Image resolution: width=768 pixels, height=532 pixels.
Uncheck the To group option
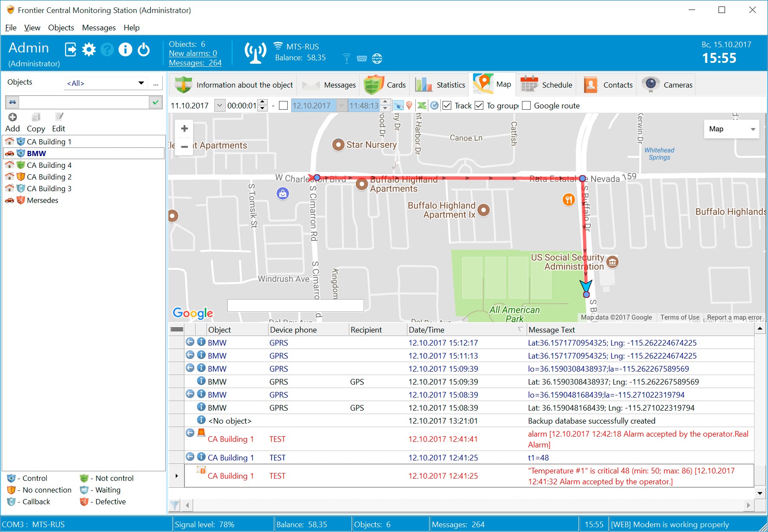(x=479, y=105)
